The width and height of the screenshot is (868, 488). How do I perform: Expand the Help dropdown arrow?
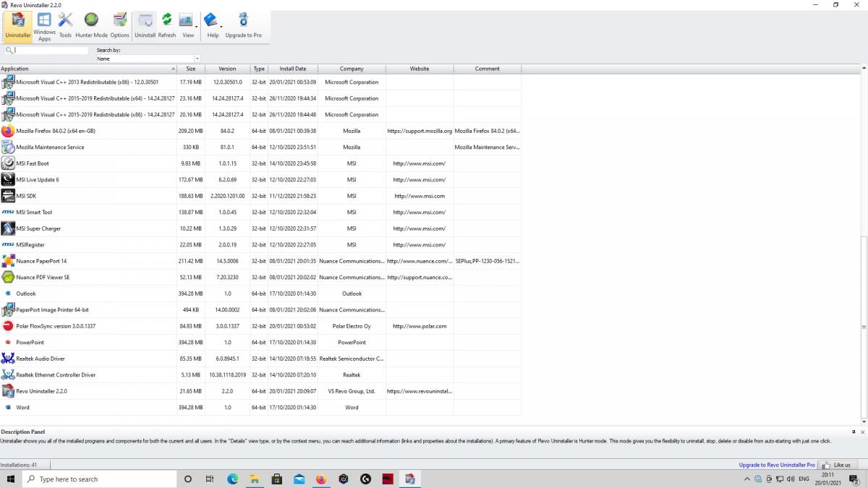pyautogui.click(x=222, y=27)
